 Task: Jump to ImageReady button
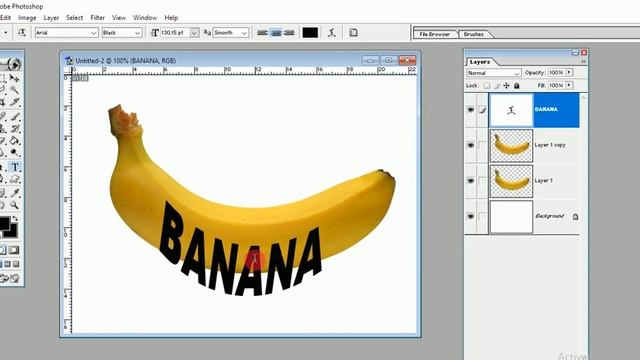point(10,278)
